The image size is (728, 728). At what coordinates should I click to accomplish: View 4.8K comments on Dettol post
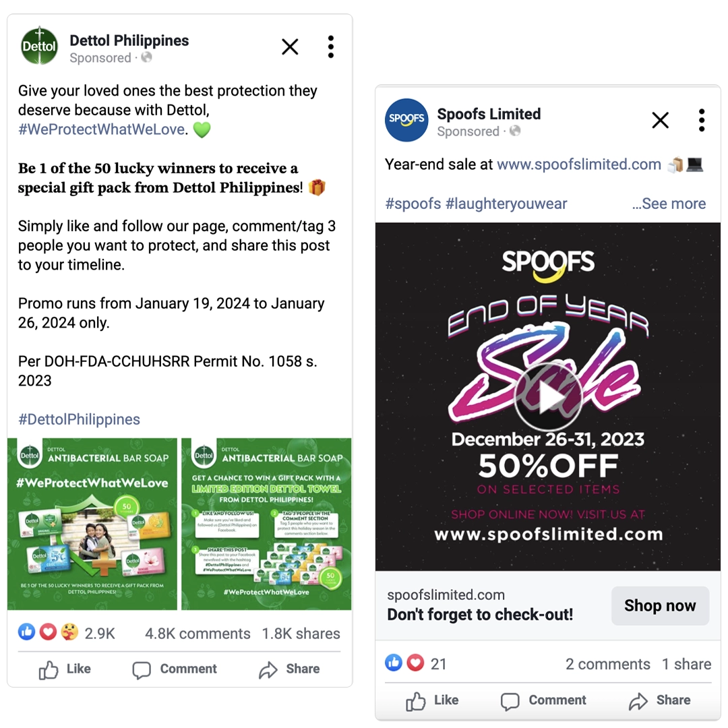[x=198, y=633]
